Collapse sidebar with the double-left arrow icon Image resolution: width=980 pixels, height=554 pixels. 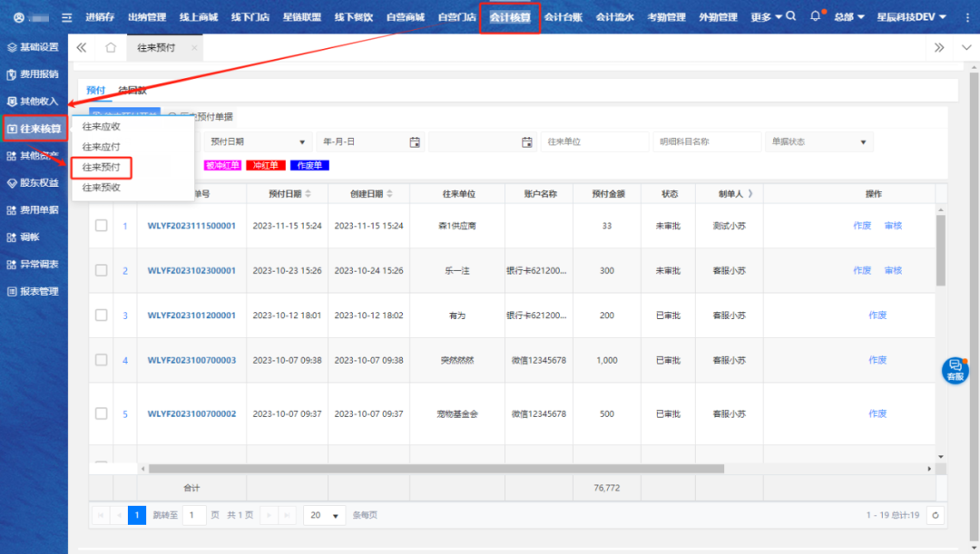pyautogui.click(x=82, y=48)
